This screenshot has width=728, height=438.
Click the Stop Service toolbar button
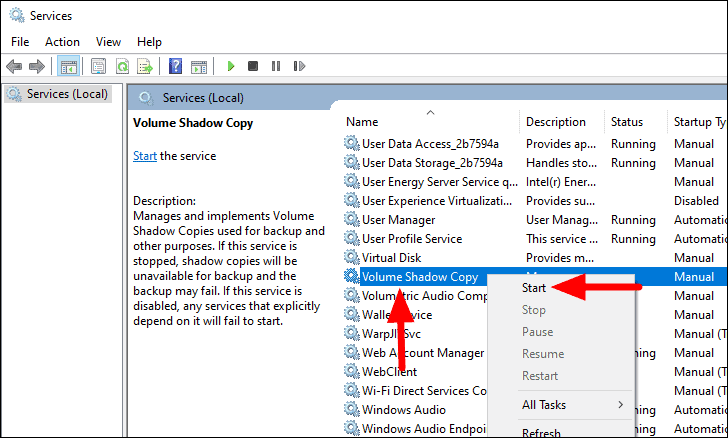click(x=253, y=66)
